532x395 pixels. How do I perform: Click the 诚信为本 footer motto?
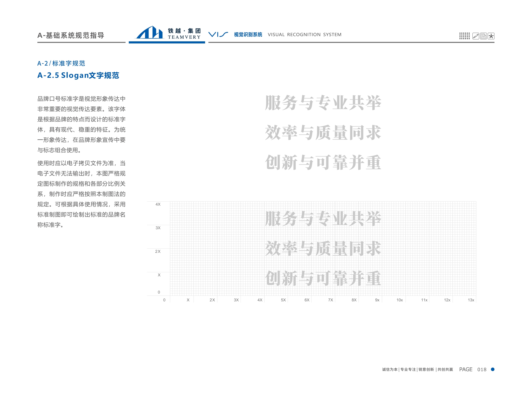[x=390, y=369]
